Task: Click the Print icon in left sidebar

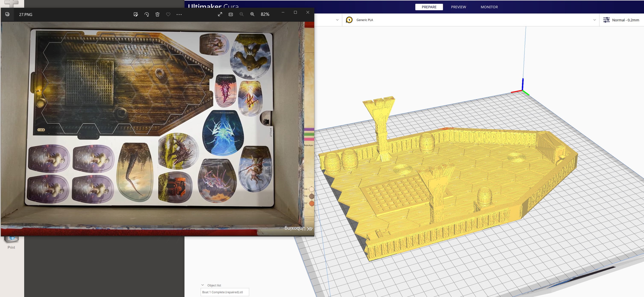Action: [x=11, y=243]
